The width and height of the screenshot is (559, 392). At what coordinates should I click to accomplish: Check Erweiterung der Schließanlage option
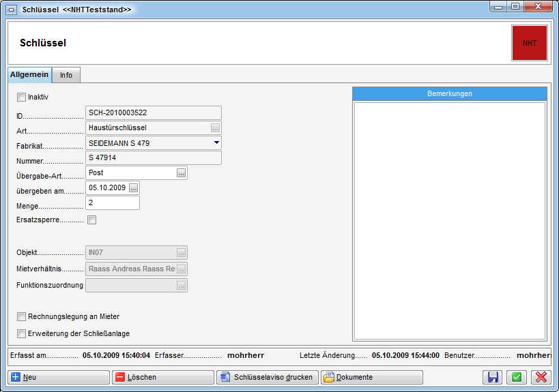21,333
